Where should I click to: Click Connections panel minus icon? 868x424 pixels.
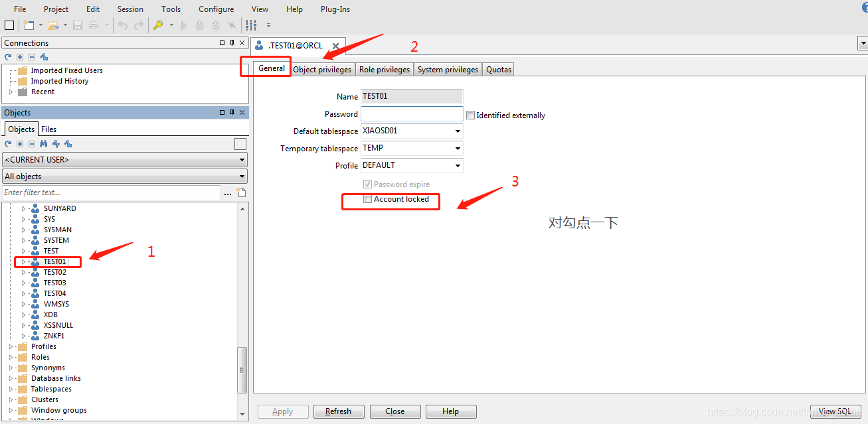point(31,57)
